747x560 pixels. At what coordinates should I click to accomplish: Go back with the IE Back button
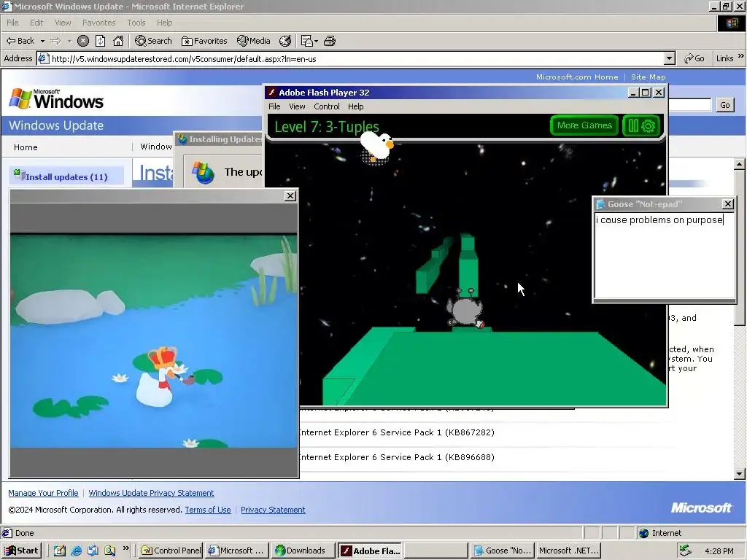(x=20, y=41)
